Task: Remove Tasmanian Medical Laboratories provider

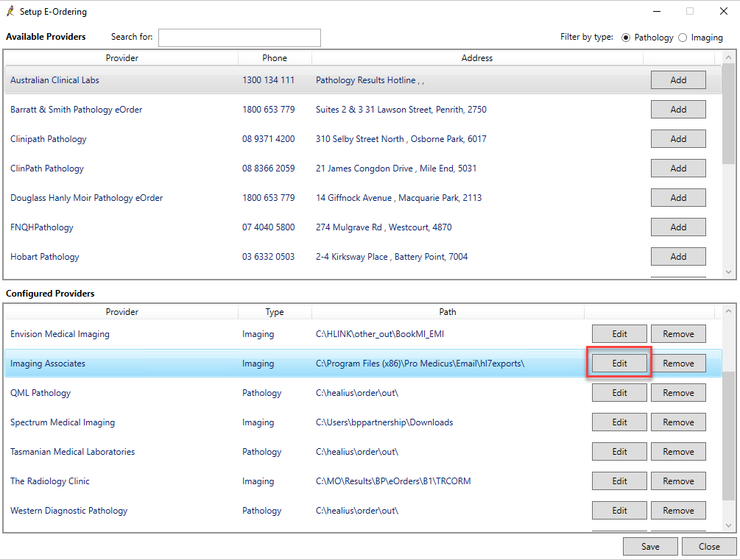Action: coord(678,452)
